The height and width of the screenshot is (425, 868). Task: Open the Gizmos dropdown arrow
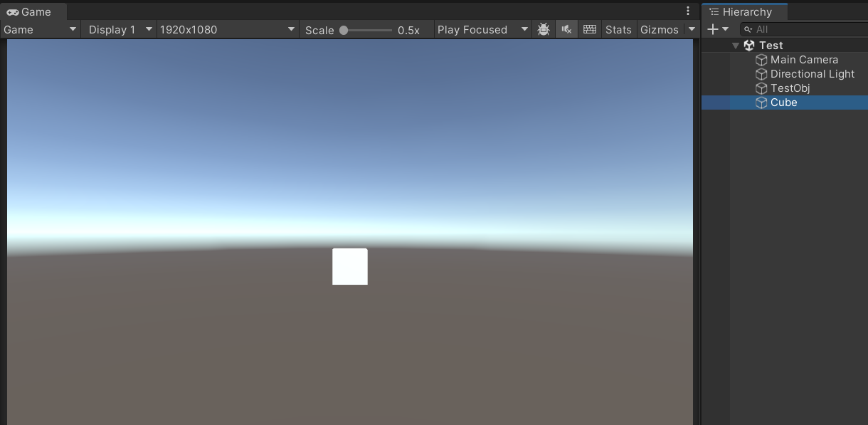point(691,29)
